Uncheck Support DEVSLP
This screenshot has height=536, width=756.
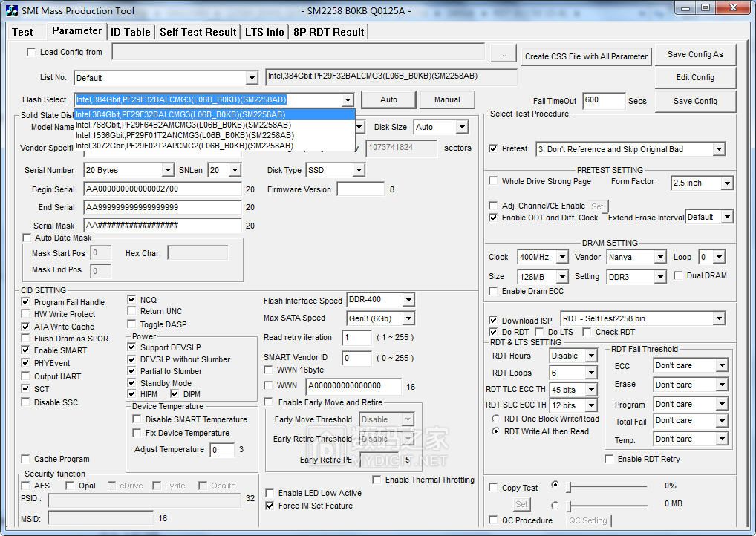point(131,347)
